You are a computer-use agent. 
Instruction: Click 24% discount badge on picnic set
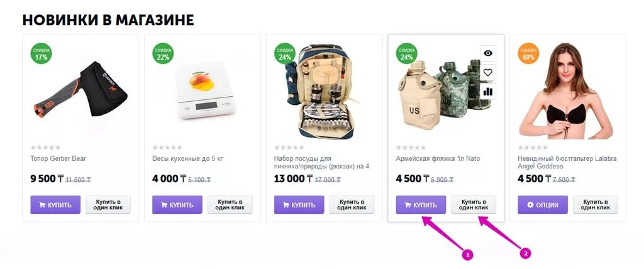pos(285,54)
